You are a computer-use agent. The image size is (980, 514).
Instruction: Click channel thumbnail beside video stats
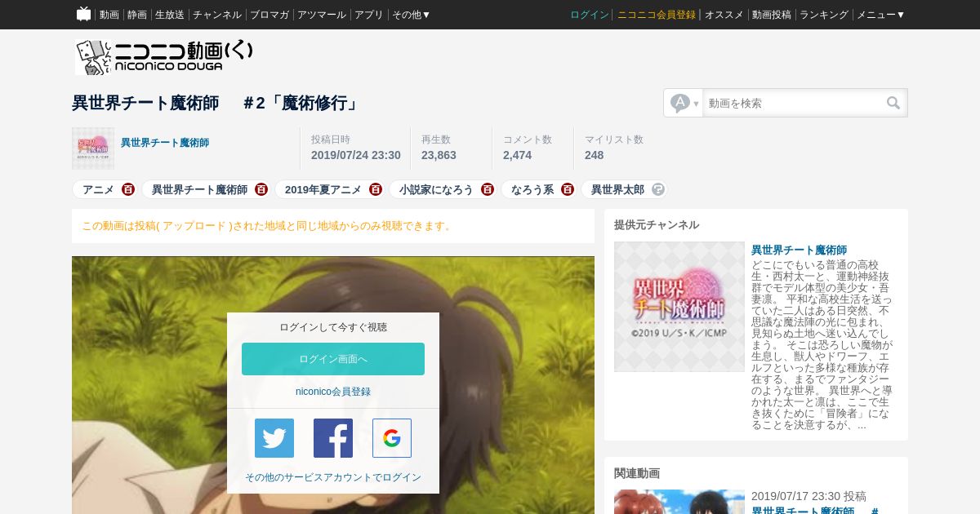[x=93, y=148]
